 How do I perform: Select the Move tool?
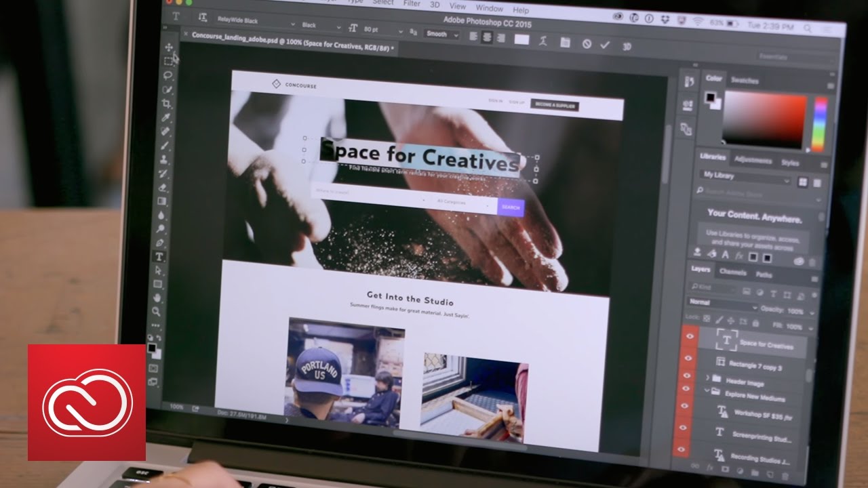click(x=169, y=47)
